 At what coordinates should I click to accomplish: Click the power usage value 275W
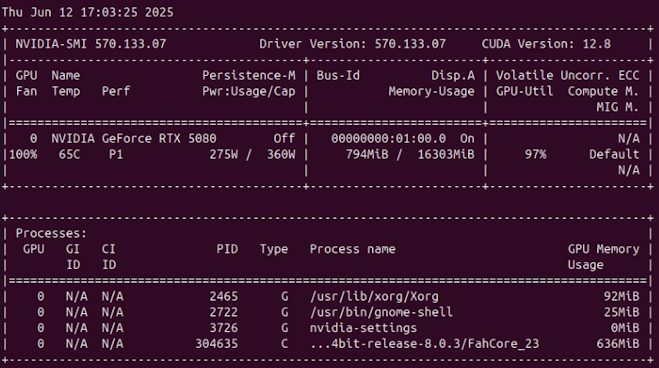(223, 155)
